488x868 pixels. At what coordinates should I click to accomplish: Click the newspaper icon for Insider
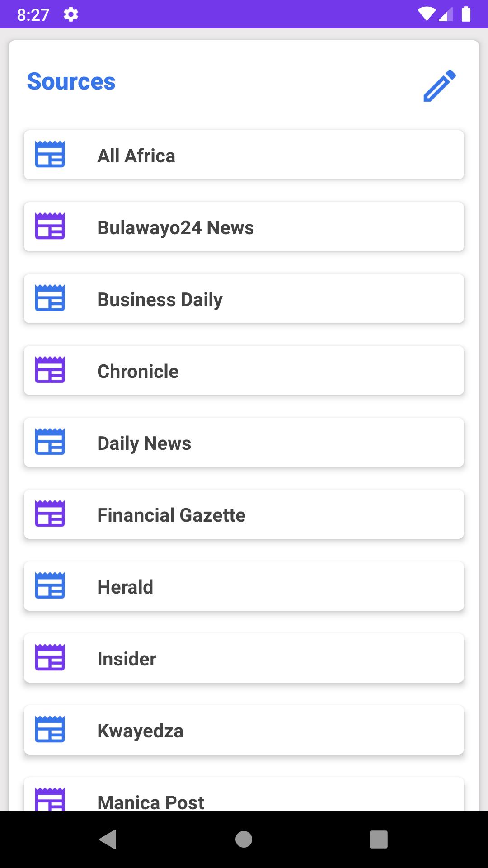click(x=50, y=657)
